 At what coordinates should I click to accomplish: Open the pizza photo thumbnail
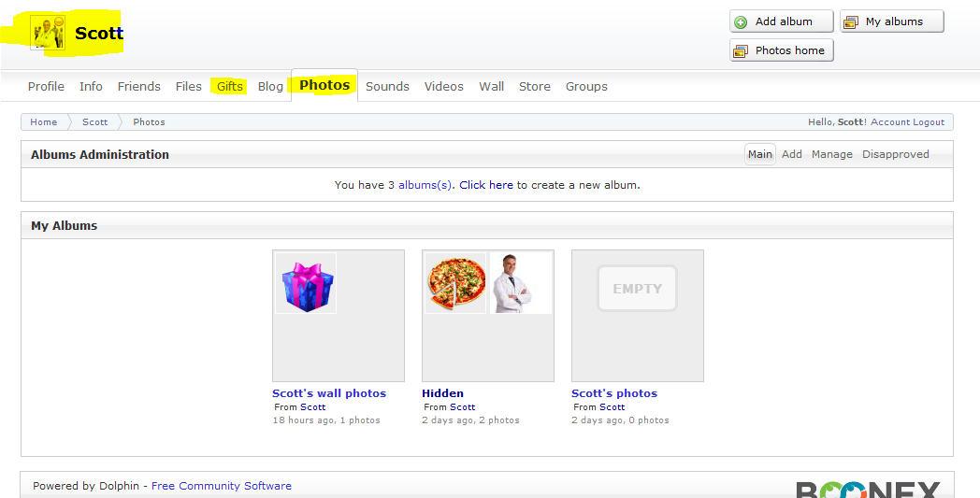[x=456, y=284]
